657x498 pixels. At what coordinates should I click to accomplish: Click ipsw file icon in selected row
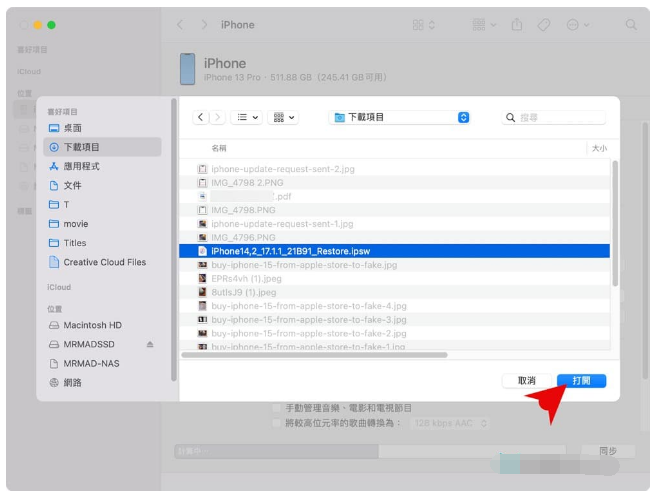tap(202, 251)
